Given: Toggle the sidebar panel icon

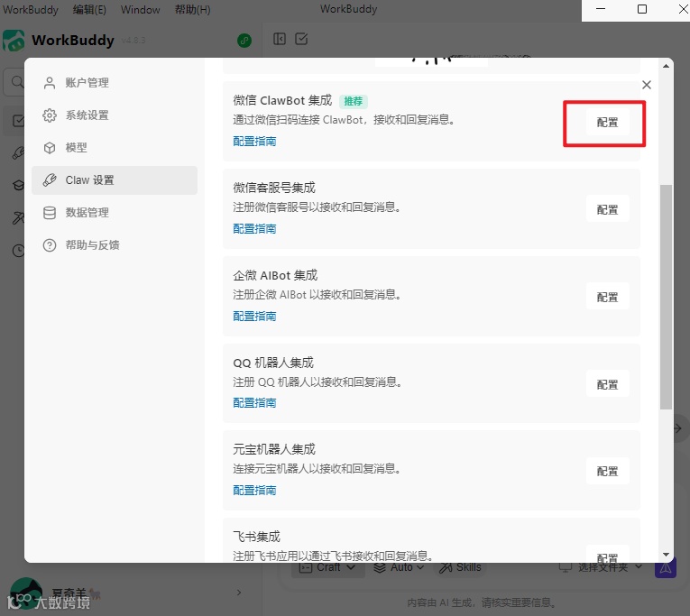Looking at the screenshot, I should 280,39.
